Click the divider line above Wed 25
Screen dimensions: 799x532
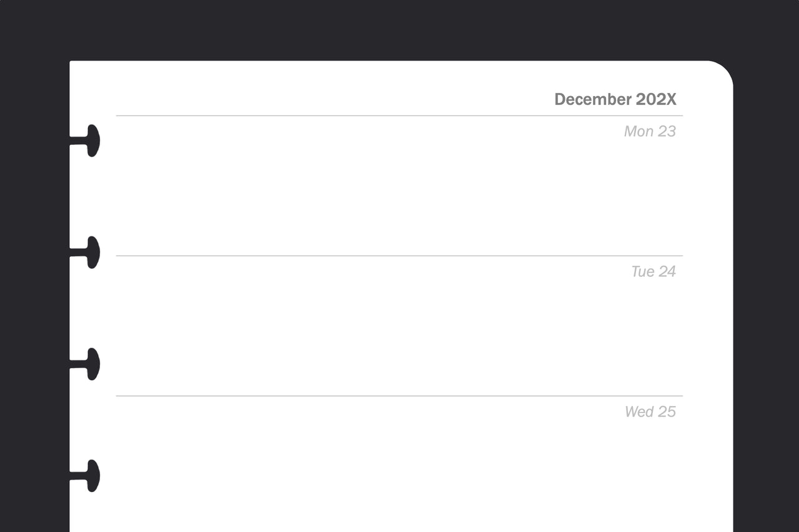399,396
